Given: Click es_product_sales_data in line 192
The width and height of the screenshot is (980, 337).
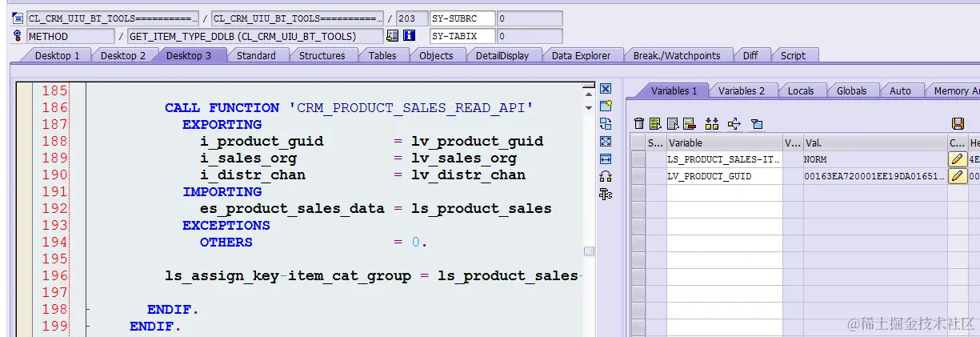Looking at the screenshot, I should tap(292, 208).
